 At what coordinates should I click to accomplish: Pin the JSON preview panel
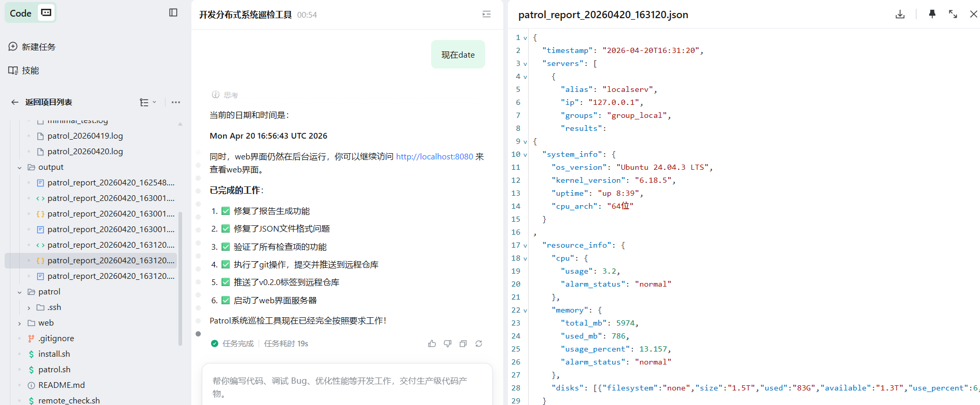[932, 15]
